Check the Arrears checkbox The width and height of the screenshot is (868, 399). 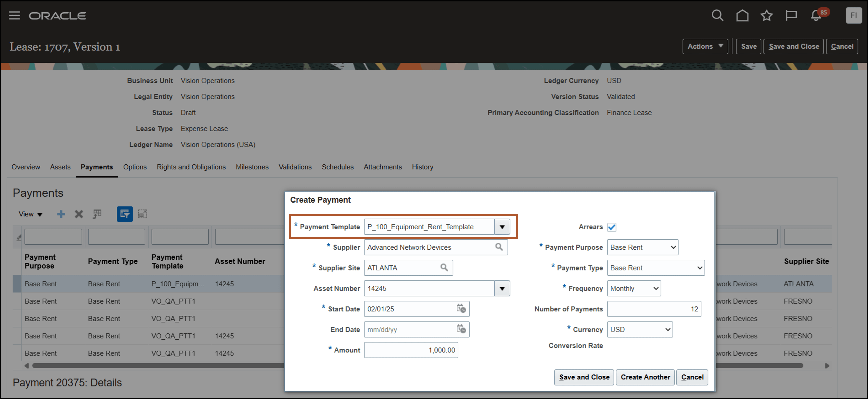pos(612,227)
